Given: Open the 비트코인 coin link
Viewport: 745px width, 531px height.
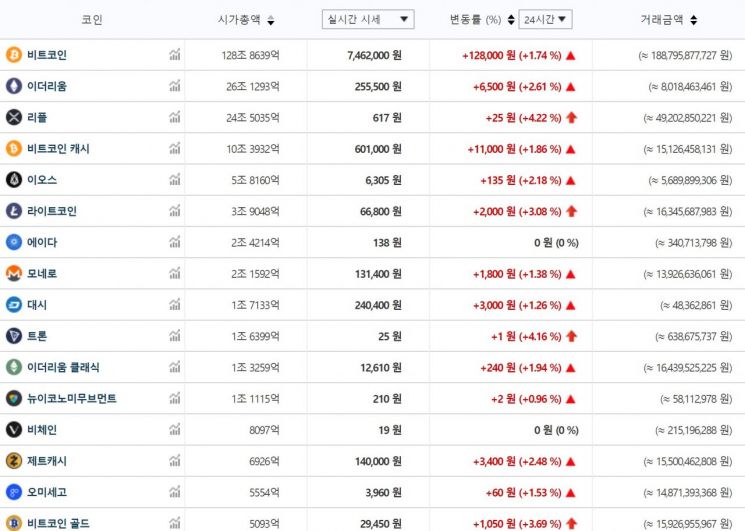Looking at the screenshot, I should click(x=47, y=55).
